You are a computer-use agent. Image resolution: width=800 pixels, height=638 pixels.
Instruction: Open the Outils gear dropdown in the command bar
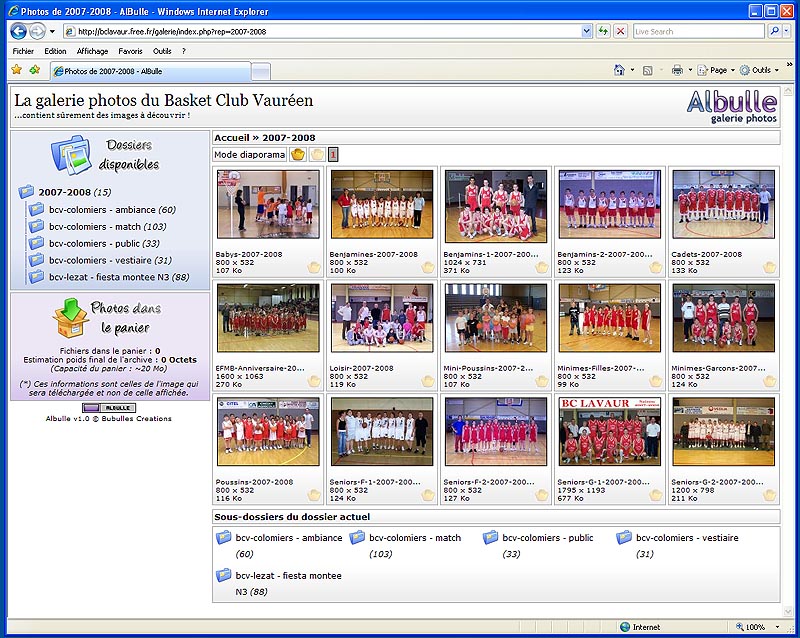click(x=760, y=70)
